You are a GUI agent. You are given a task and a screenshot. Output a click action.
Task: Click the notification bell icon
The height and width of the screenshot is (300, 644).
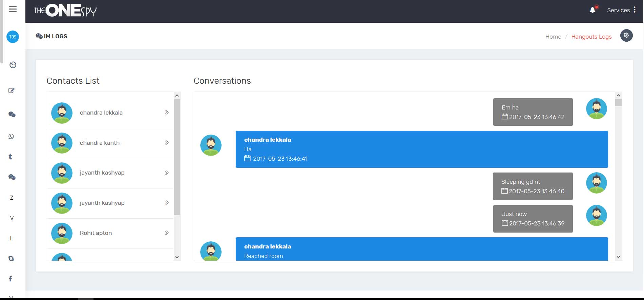point(593,10)
